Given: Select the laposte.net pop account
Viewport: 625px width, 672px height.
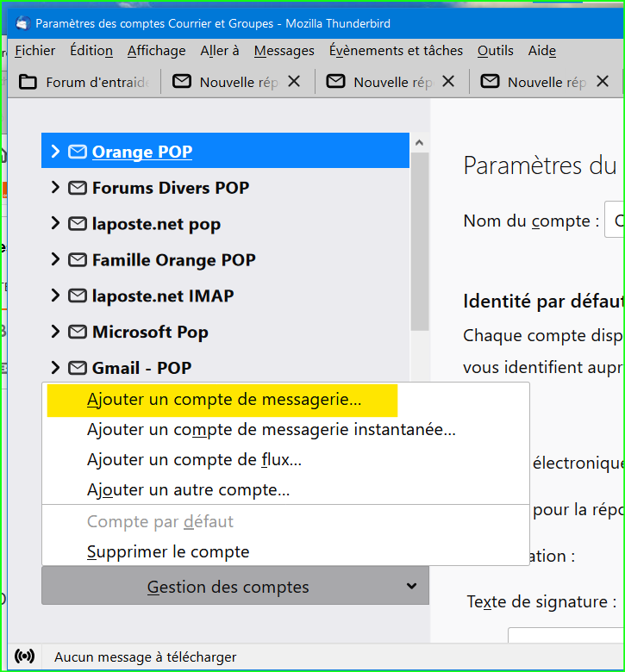Looking at the screenshot, I should 225,224.
